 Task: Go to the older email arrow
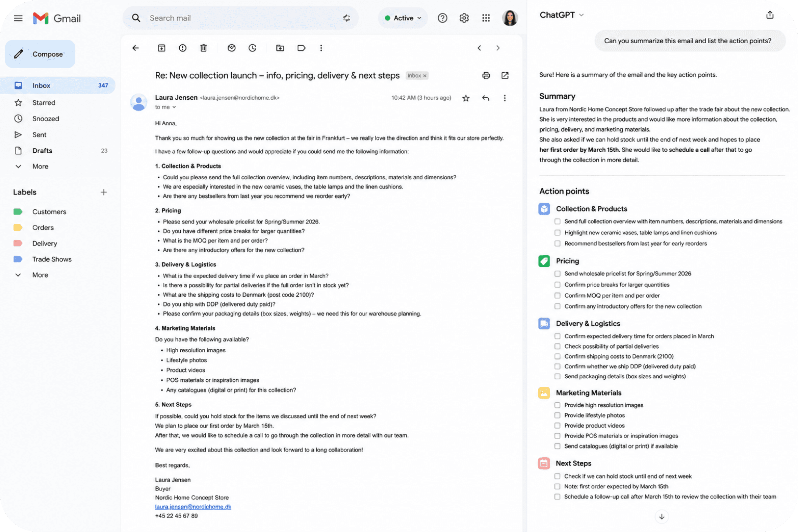click(x=498, y=48)
